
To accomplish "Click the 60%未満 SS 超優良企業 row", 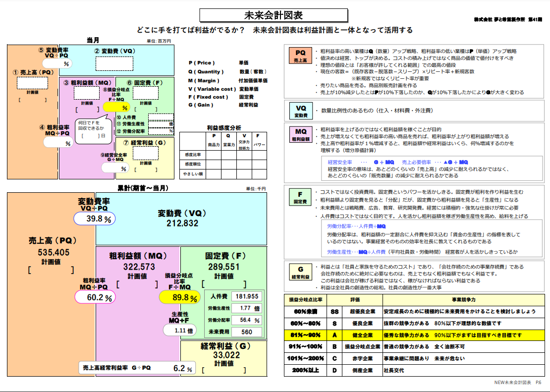I will pyautogui.click(x=414, y=311).
